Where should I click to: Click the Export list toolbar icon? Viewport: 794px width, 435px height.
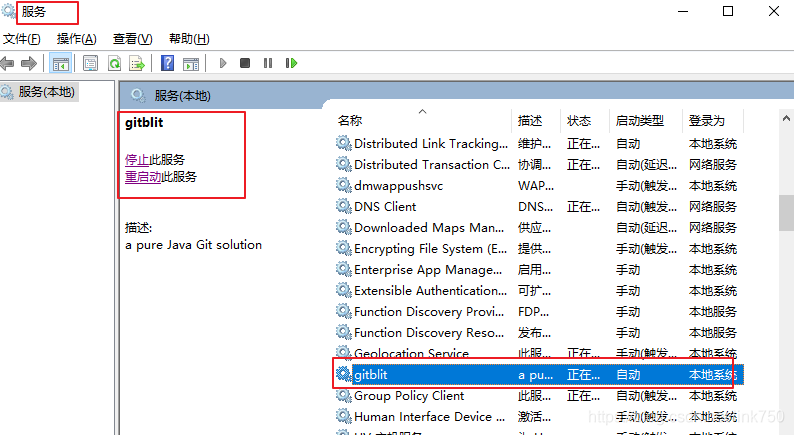tap(137, 63)
